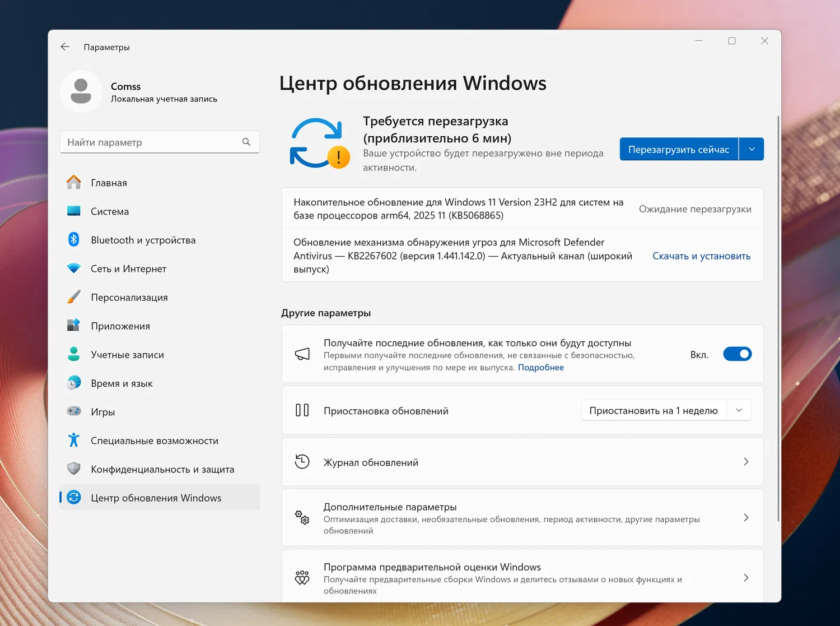
Task: Click the Bluetooth icon in sidebar
Action: click(74, 239)
